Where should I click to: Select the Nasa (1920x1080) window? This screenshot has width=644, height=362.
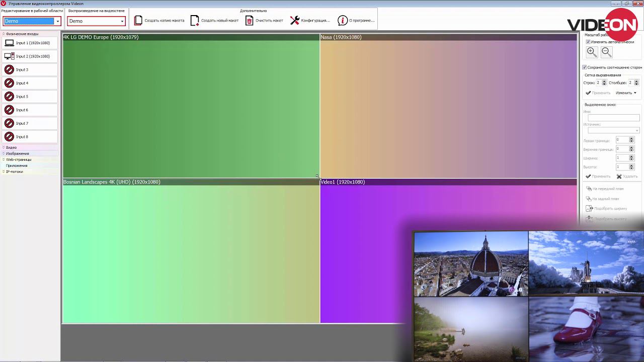coord(449,106)
